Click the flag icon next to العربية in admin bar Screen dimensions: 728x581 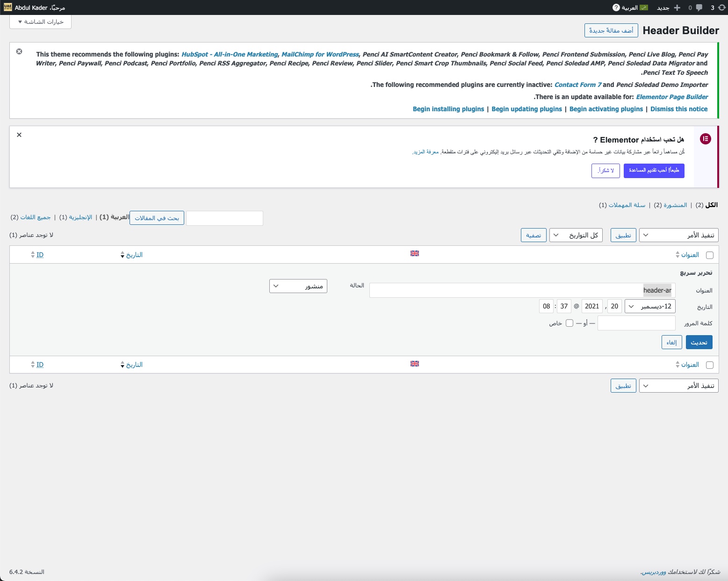[644, 7]
